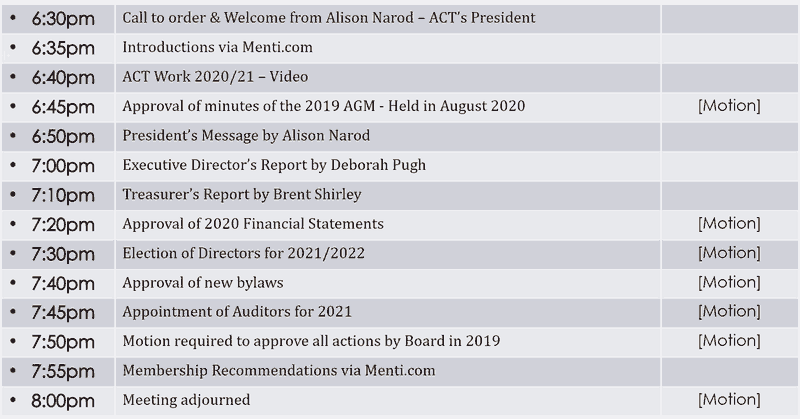
Task: Click ACT Work 2020/21 – Video item
Action: click(215, 77)
